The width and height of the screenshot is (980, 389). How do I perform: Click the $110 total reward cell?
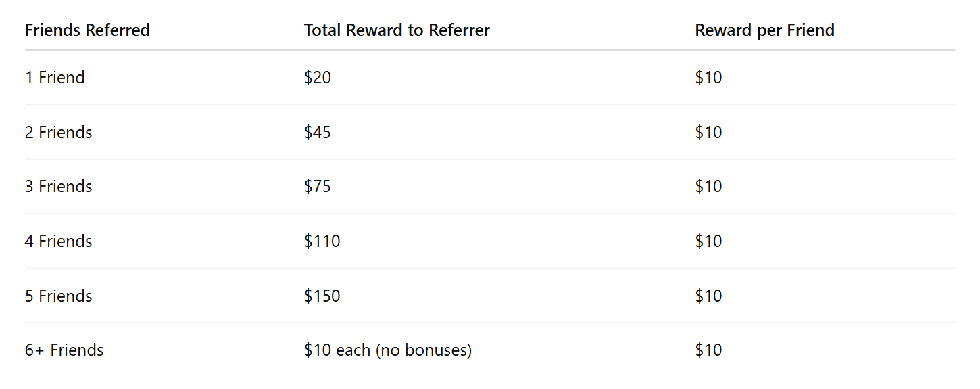coord(322,242)
